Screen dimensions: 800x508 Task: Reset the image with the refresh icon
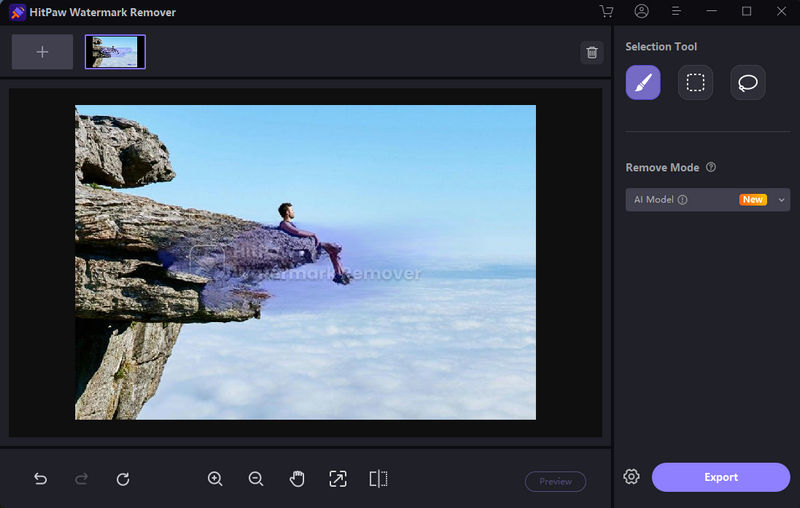coord(123,479)
